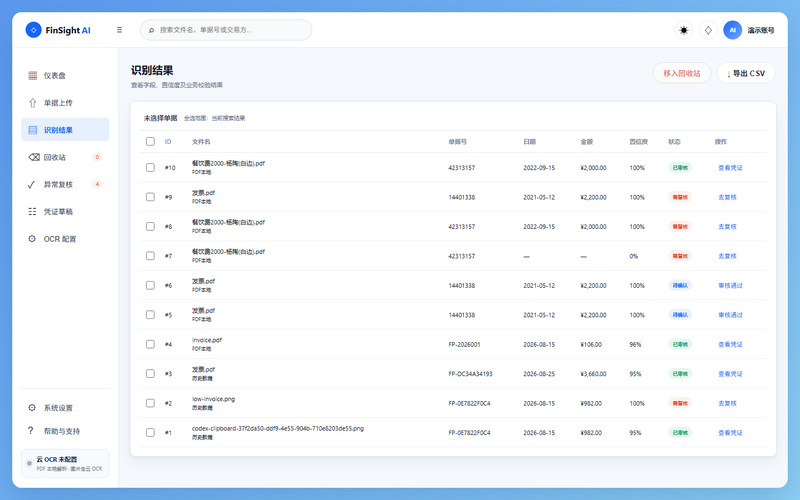Select the checkbox for invoice.pdf row #4
Viewport: 800px width, 500px height.
[150, 344]
